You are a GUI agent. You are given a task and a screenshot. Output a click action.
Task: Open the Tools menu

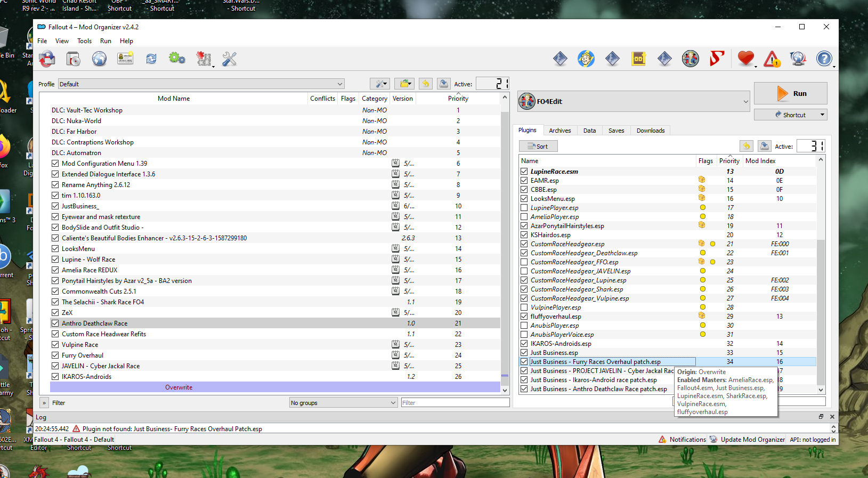[84, 41]
